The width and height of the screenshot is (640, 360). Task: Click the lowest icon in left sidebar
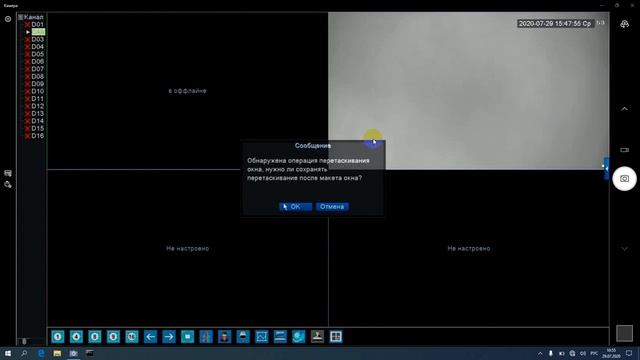[8, 184]
